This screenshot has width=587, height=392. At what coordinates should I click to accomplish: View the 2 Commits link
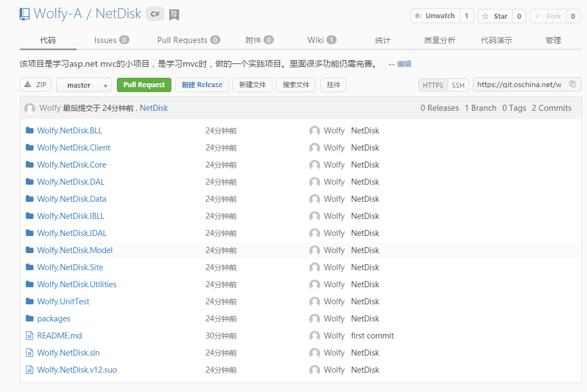tap(552, 108)
